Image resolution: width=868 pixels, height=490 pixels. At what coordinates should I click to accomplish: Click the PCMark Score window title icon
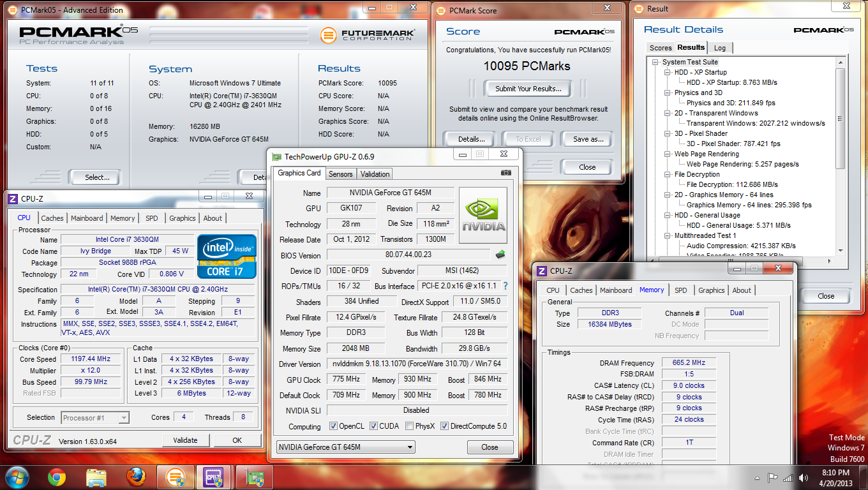[441, 10]
